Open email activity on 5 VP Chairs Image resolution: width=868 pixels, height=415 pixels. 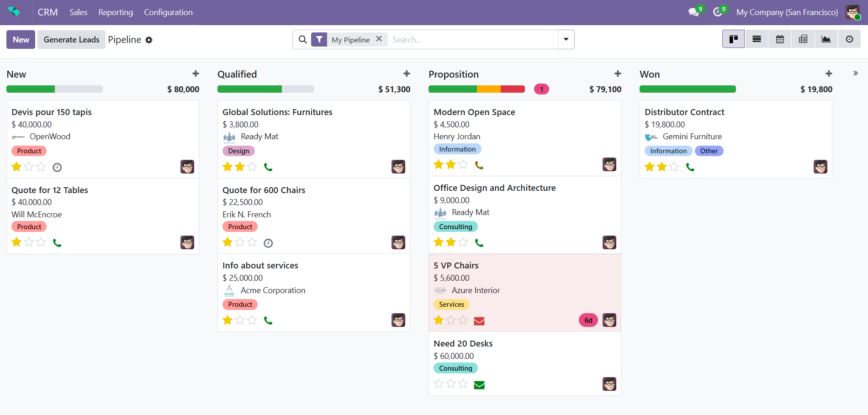[479, 321]
